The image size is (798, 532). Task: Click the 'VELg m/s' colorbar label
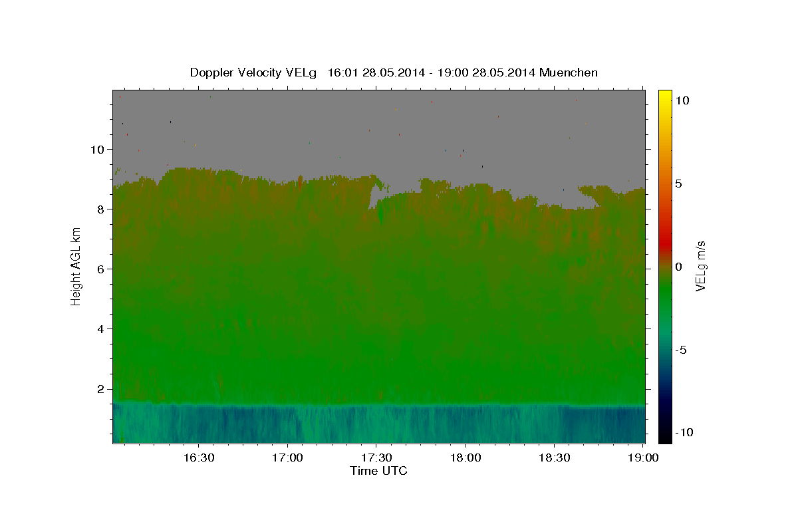tap(700, 266)
